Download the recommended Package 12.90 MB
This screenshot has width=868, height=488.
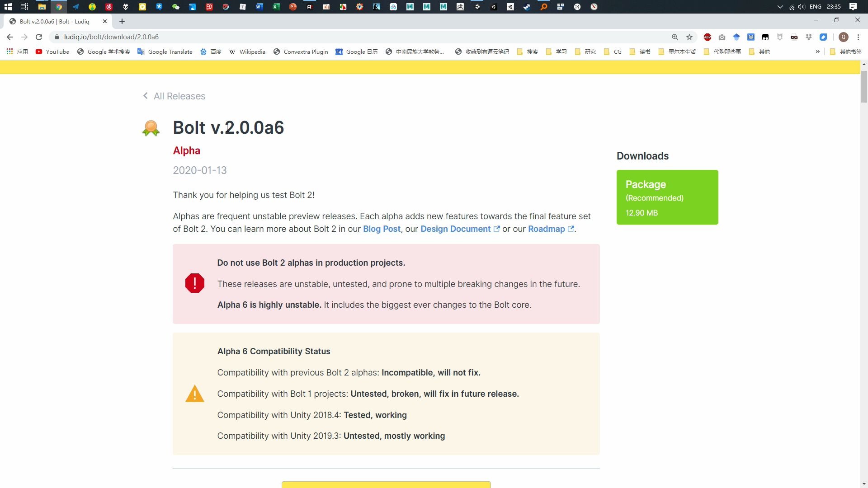(667, 197)
